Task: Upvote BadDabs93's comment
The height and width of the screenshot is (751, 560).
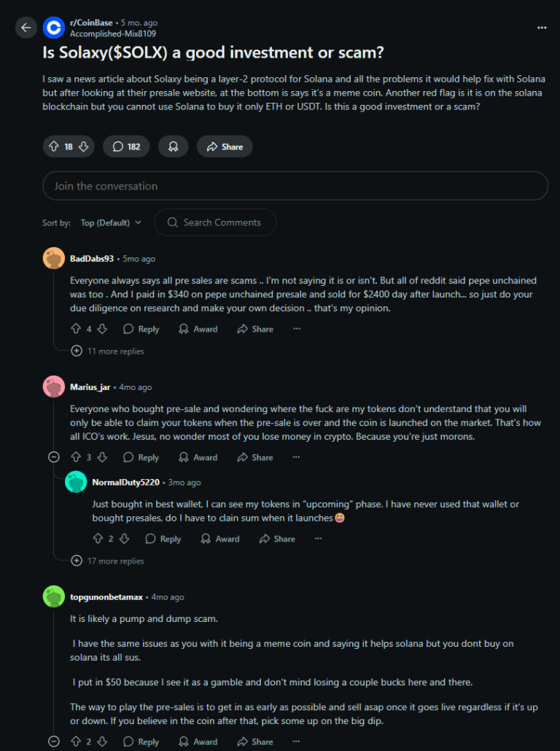Action: tap(75, 329)
